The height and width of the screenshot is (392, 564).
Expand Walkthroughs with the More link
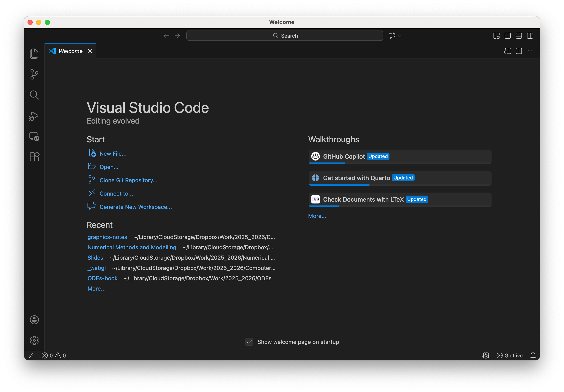[317, 216]
